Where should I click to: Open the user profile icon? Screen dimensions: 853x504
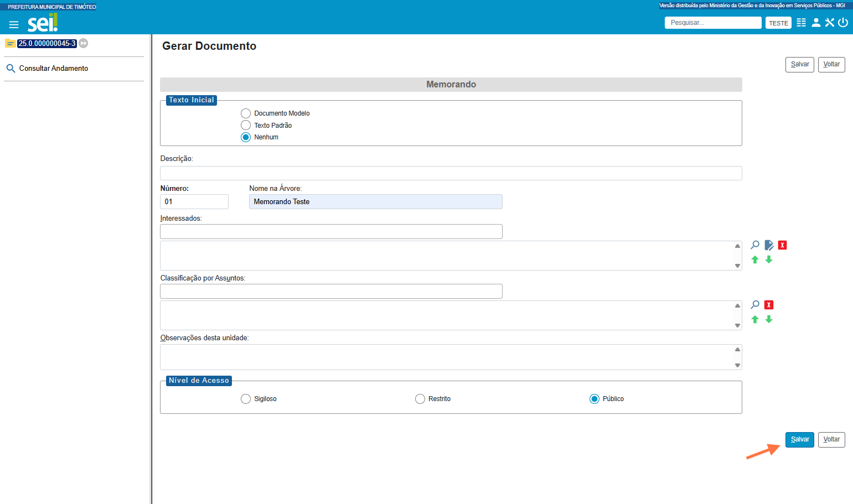(816, 23)
